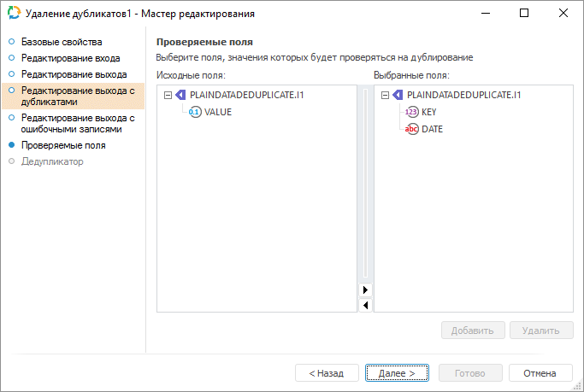Viewport: 584px width, 392px height.
Task: Open Редактирование выхода с ошибочными записями step
Action: pyautogui.click(x=77, y=124)
